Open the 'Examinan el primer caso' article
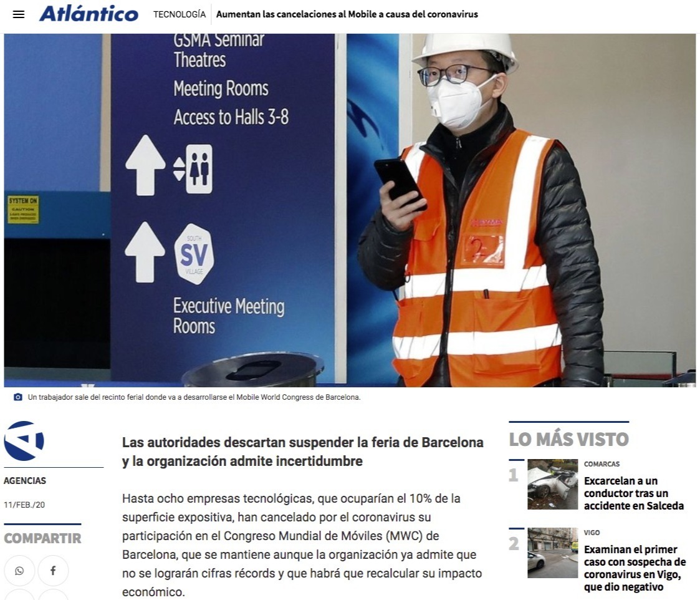The image size is (700, 600). pos(635,568)
